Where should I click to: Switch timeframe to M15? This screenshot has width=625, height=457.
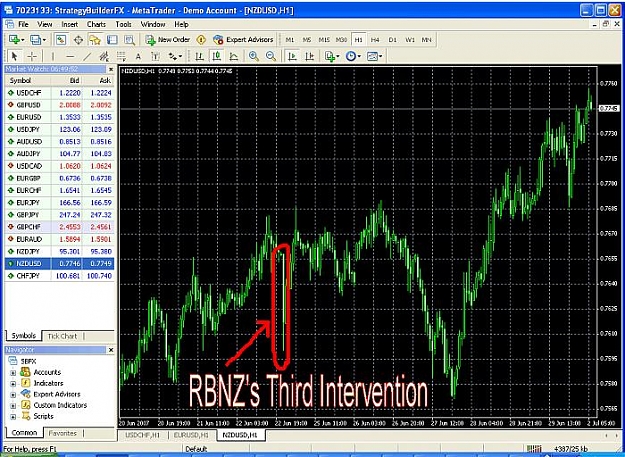coord(324,40)
